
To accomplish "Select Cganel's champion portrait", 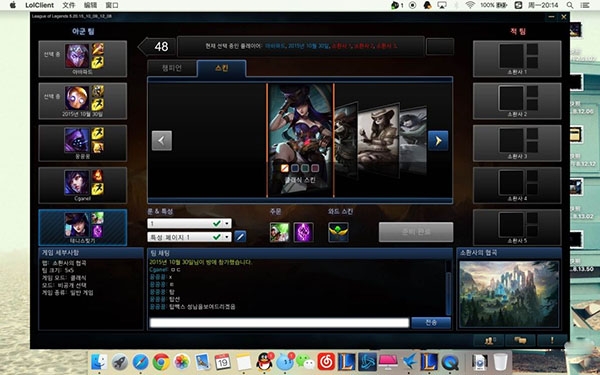I will click(77, 182).
